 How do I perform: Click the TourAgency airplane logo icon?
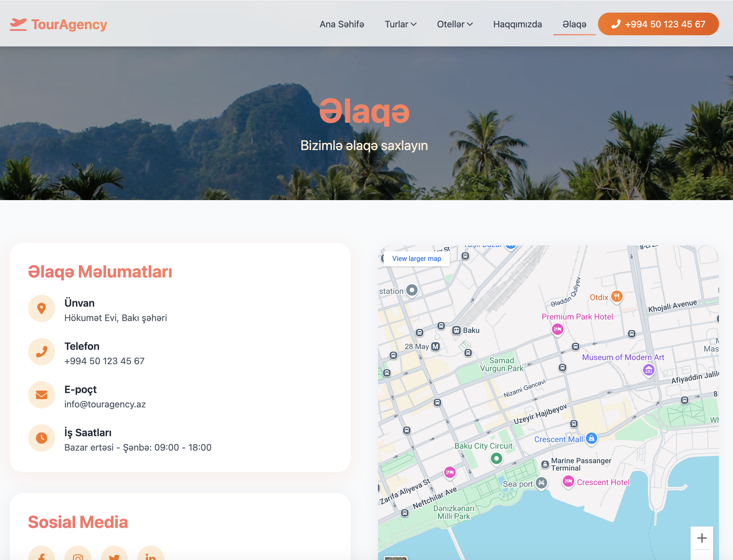pos(18,24)
